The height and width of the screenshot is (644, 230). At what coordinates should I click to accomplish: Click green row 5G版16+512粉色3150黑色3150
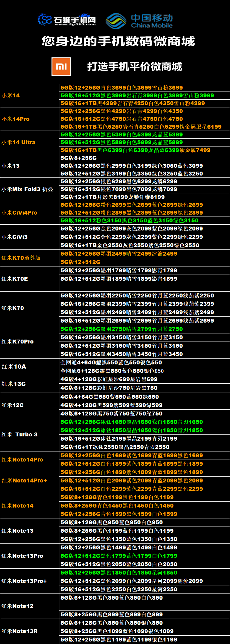coord(144,220)
